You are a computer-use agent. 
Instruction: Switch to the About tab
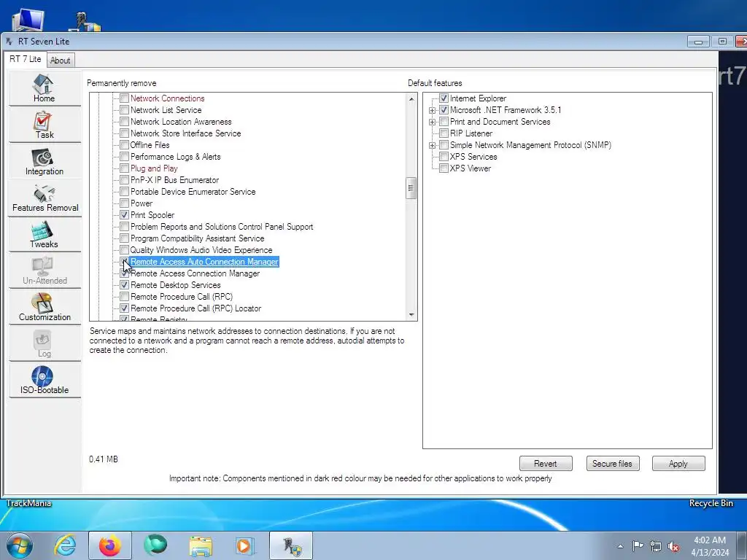coord(60,61)
